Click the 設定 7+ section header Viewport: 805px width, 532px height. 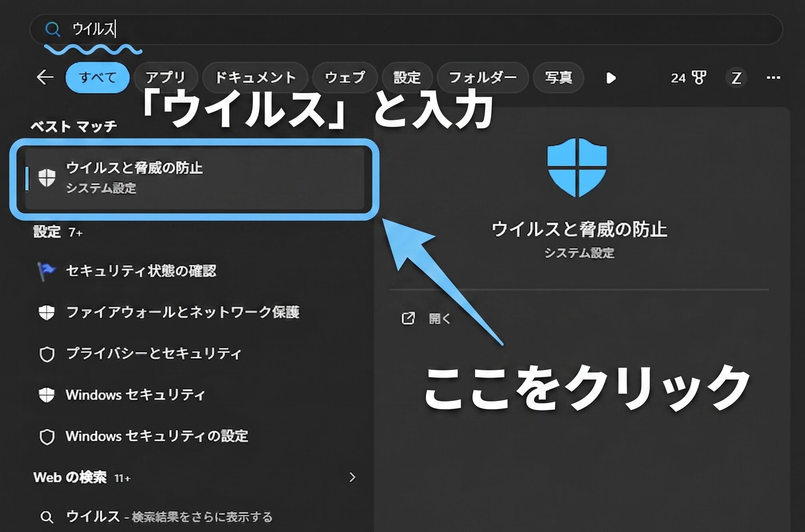click(58, 231)
